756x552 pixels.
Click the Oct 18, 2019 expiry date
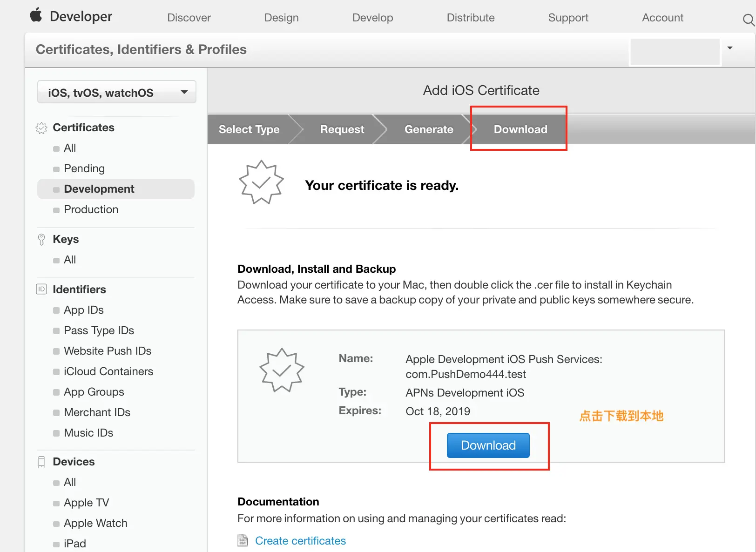(438, 411)
